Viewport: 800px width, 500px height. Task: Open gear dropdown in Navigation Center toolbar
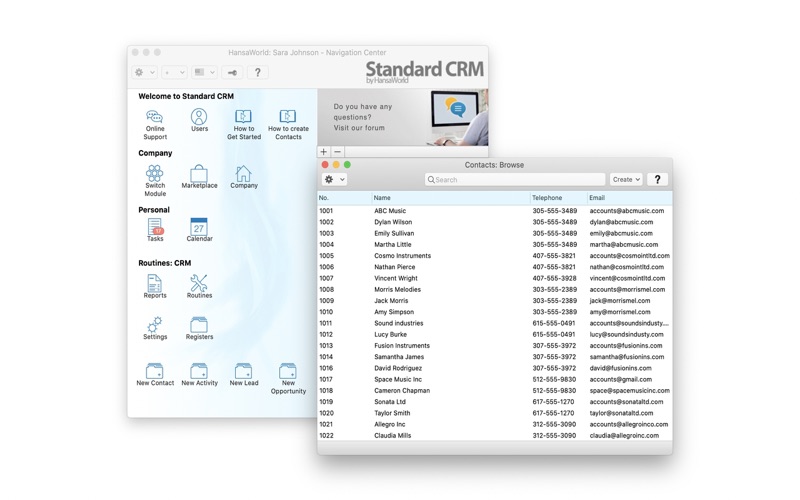pyautogui.click(x=144, y=72)
